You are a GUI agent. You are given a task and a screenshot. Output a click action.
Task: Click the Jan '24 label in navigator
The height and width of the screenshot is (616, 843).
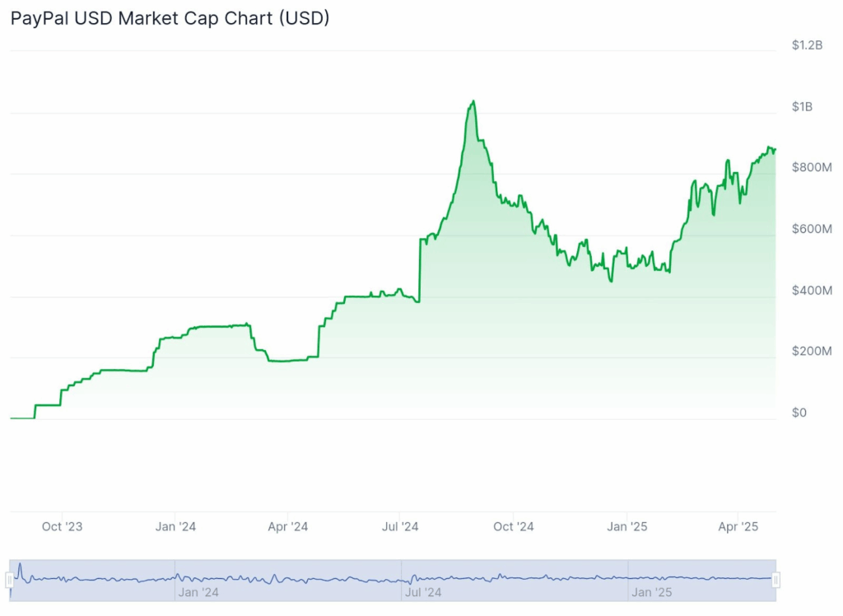(x=198, y=591)
